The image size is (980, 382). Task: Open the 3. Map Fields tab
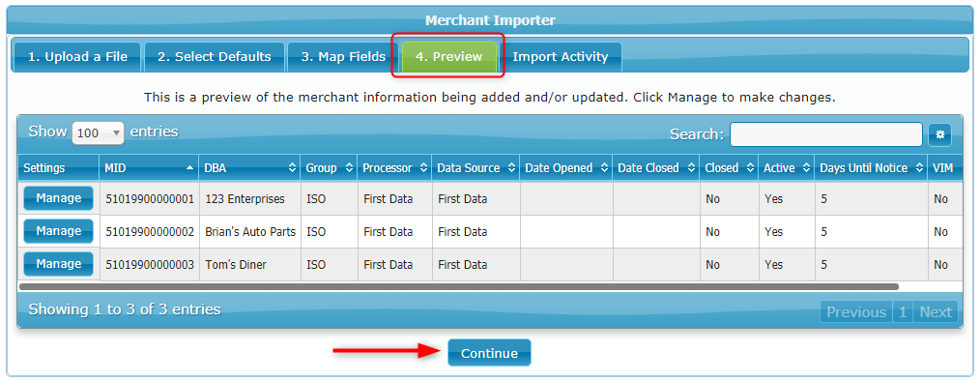click(x=343, y=57)
